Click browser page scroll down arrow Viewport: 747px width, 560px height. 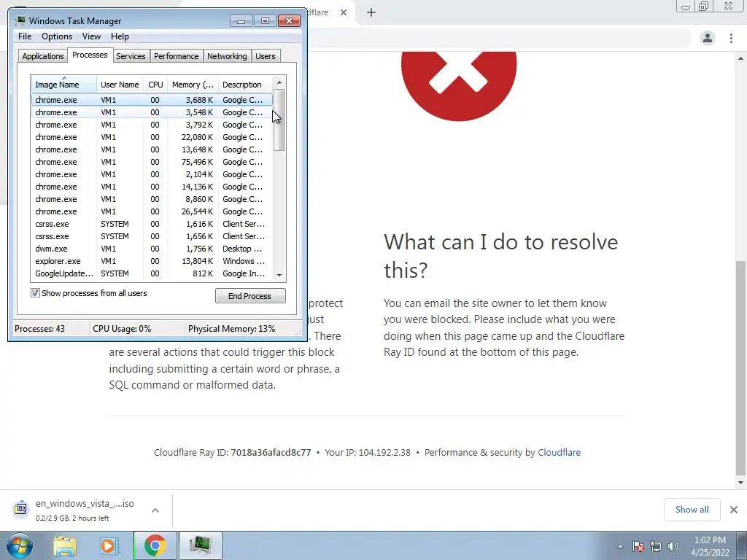coord(741,483)
